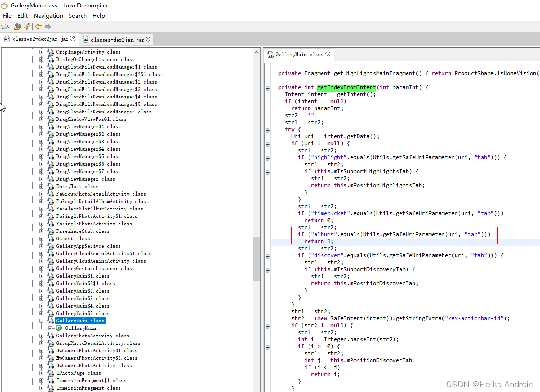Click the grey Forward arrow icon
Image resolution: width=540 pixels, height=392 pixels.
[48, 27]
